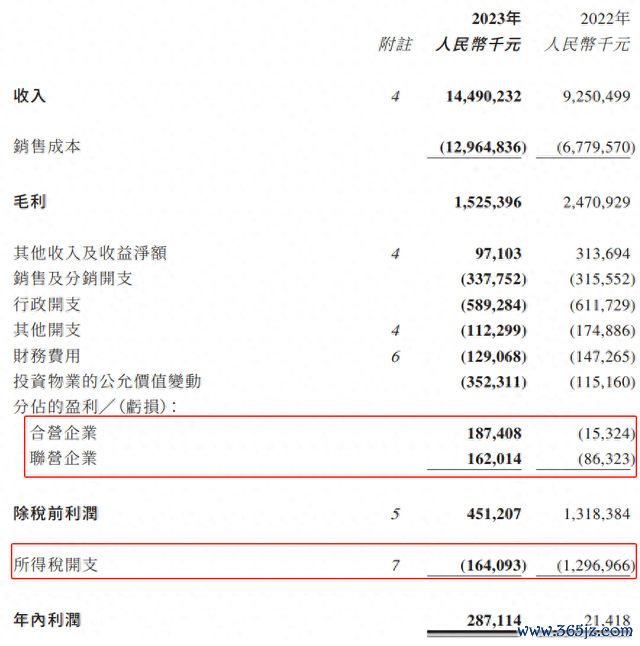
Task: Click the 所得稅開支 row label
Action: [56, 565]
